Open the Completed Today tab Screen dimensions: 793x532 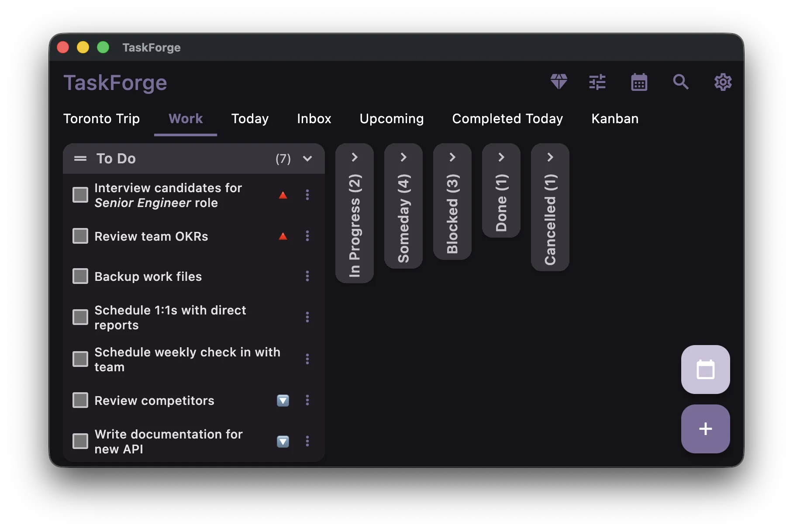point(507,119)
